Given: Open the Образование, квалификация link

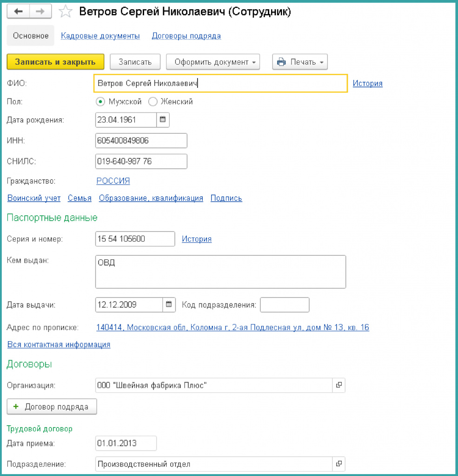Looking at the screenshot, I should [151, 198].
